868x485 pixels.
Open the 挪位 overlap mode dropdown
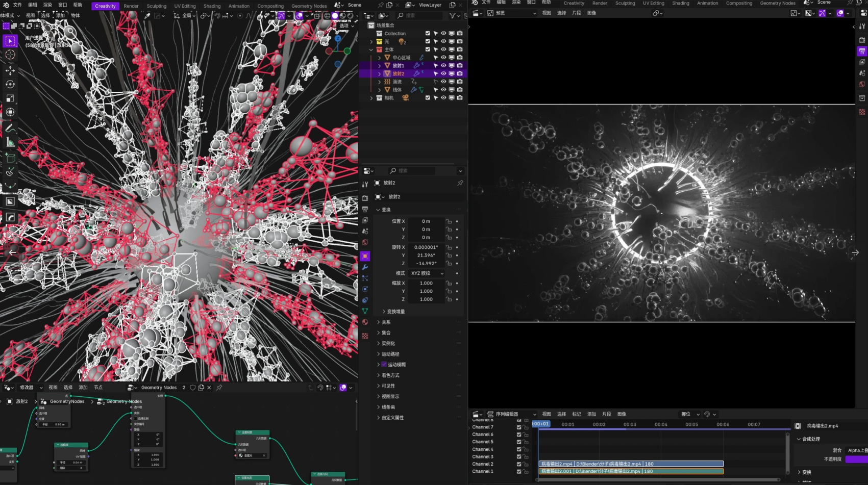[x=690, y=414]
